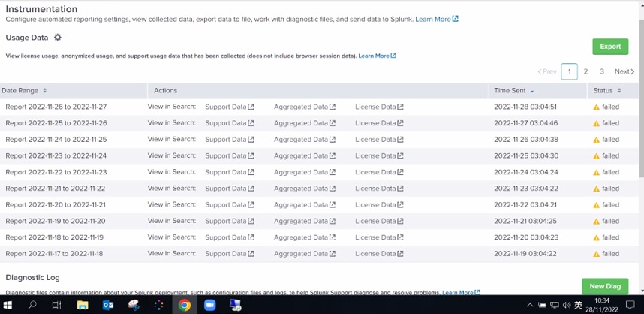Go to page 3 of reports

coord(602,71)
